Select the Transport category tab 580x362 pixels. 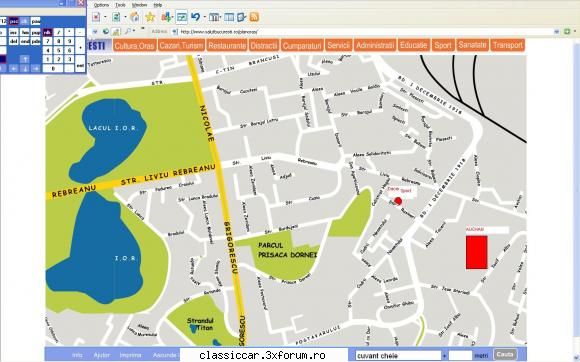(x=508, y=45)
